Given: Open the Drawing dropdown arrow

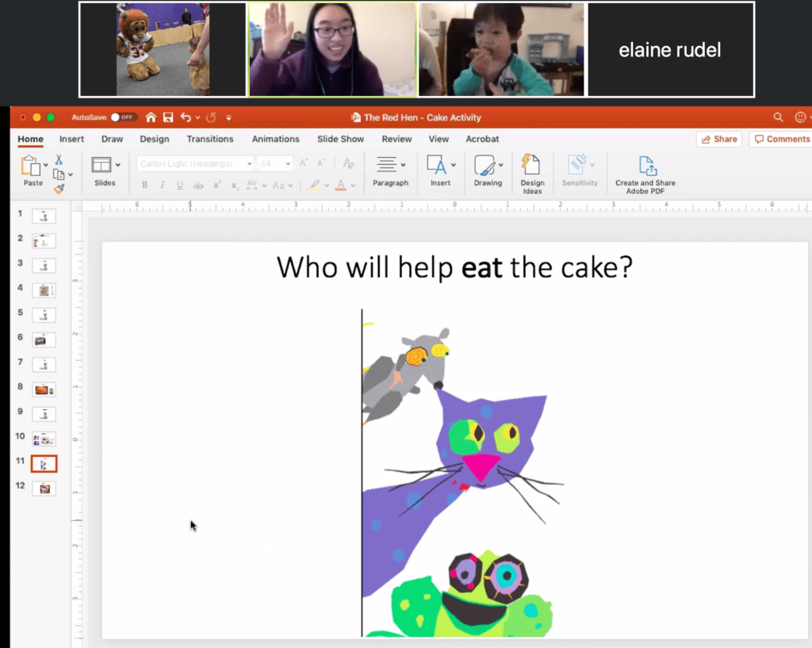Looking at the screenshot, I should (501, 165).
